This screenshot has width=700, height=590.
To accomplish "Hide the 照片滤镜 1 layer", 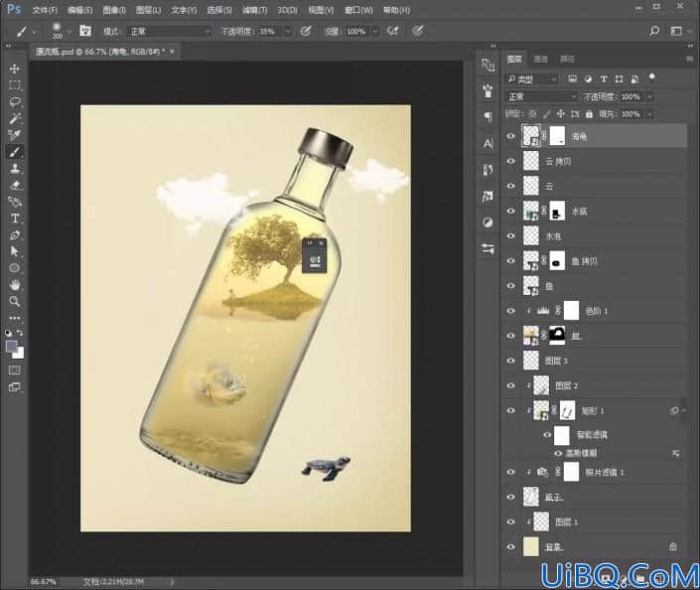I will click(510, 472).
